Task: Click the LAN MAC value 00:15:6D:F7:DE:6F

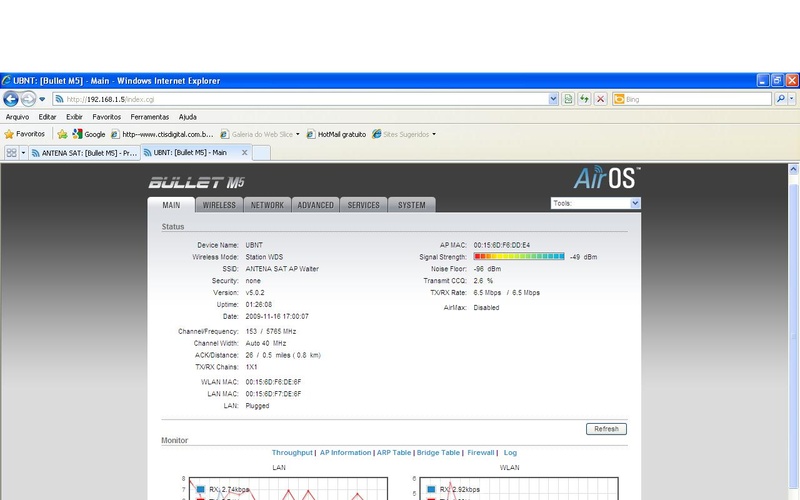Action: point(273,394)
